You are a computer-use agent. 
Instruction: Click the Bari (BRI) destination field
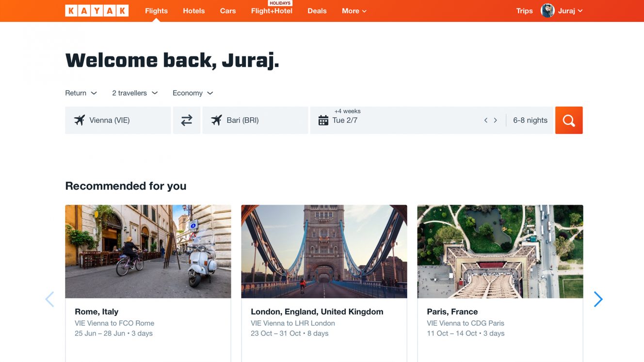(x=255, y=120)
